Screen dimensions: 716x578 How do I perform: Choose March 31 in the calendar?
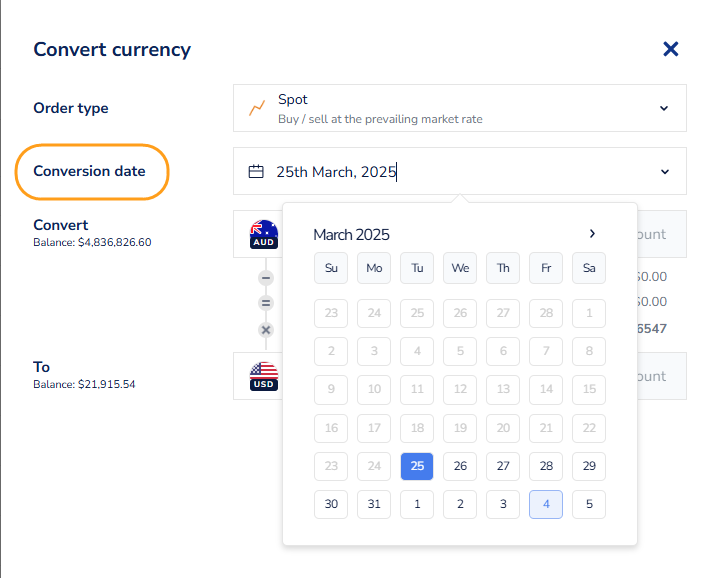coord(374,504)
